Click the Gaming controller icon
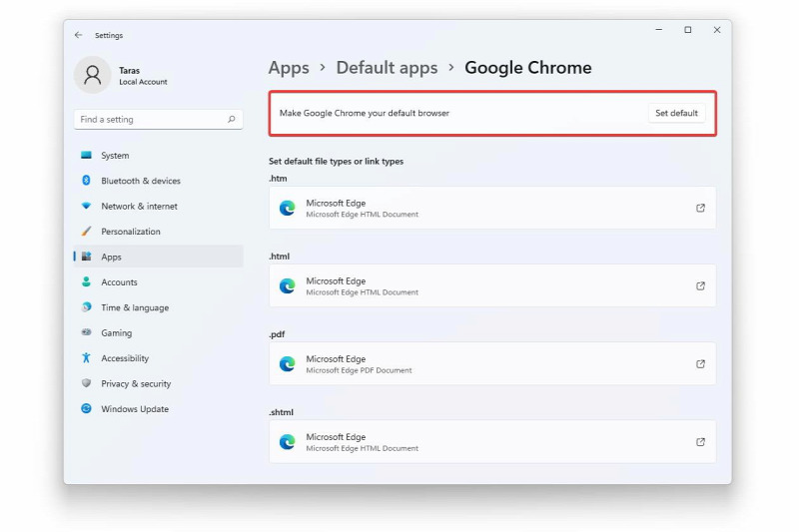This screenshot has height=532, width=799. 86,332
